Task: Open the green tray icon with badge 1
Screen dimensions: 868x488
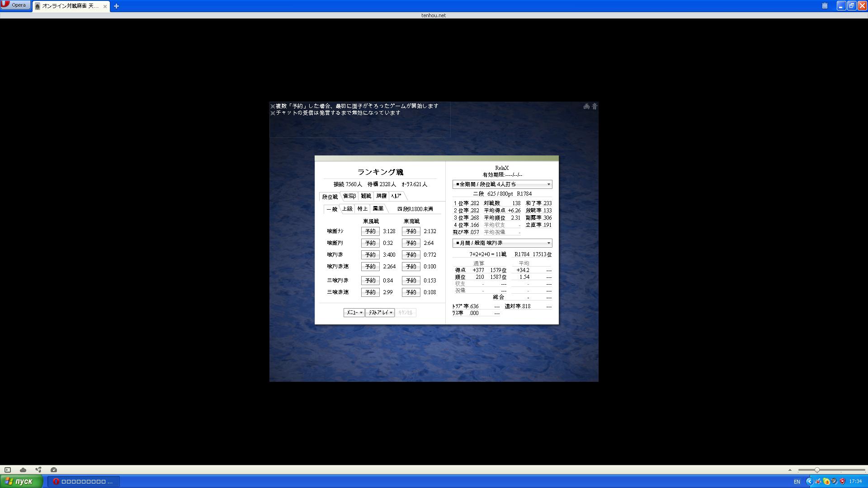Action: click(x=826, y=482)
